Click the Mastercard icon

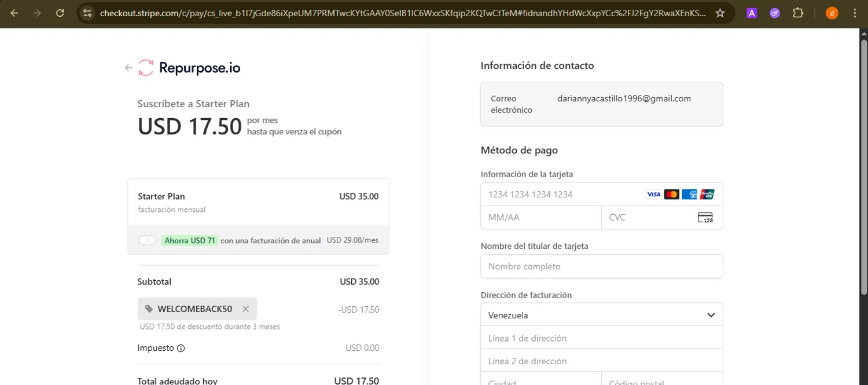tap(671, 195)
